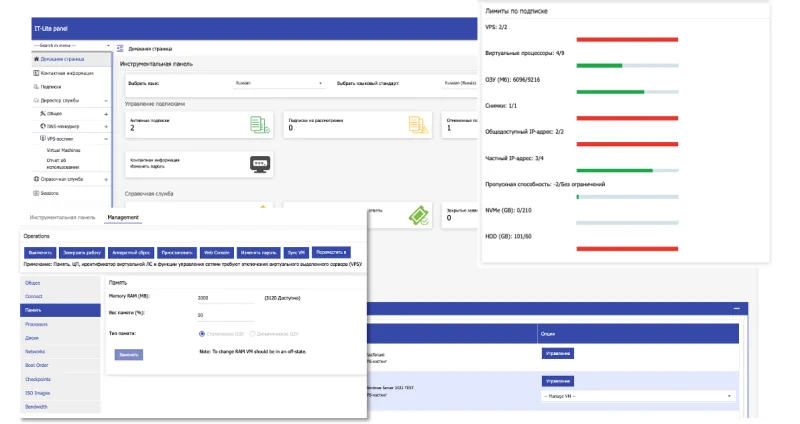Click the Web Console button
800x424 pixels.
[x=217, y=253]
